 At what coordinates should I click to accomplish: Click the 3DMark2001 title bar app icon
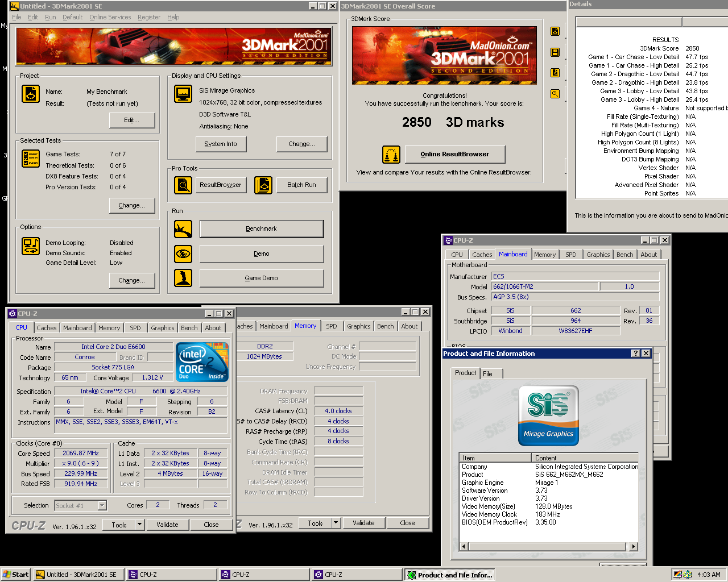coord(15,6)
